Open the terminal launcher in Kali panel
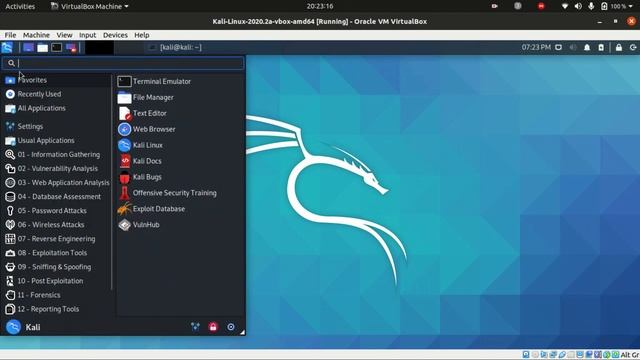The width and height of the screenshot is (640, 360). [x=57, y=47]
